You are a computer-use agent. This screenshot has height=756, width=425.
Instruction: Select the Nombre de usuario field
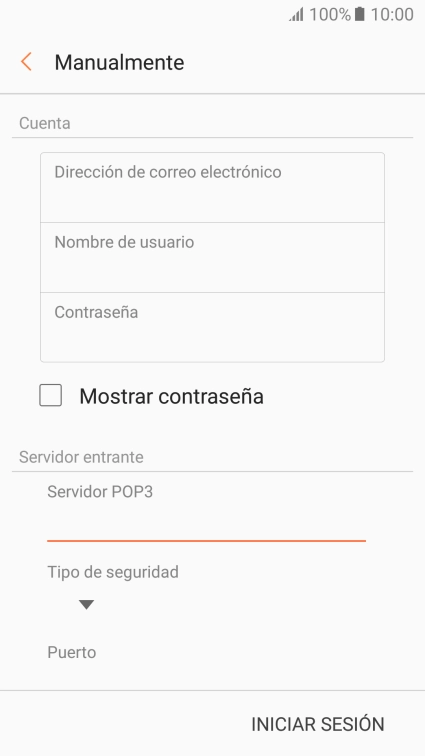point(212,257)
